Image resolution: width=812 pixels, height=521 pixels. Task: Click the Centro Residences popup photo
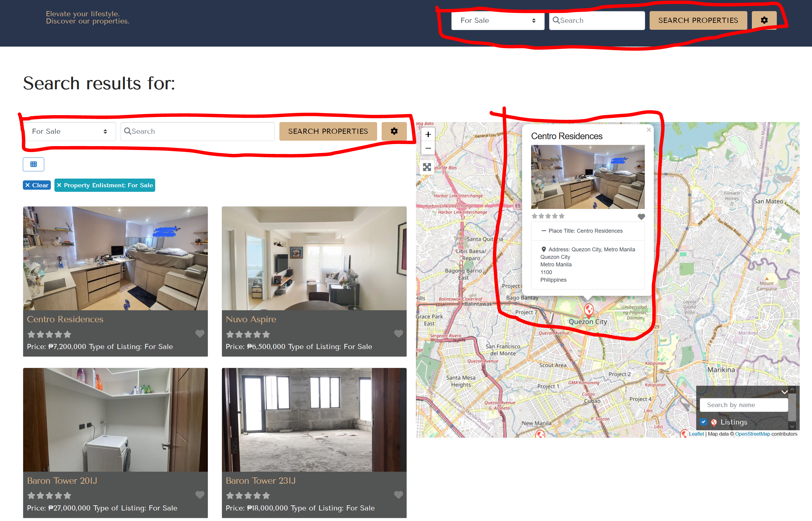588,177
